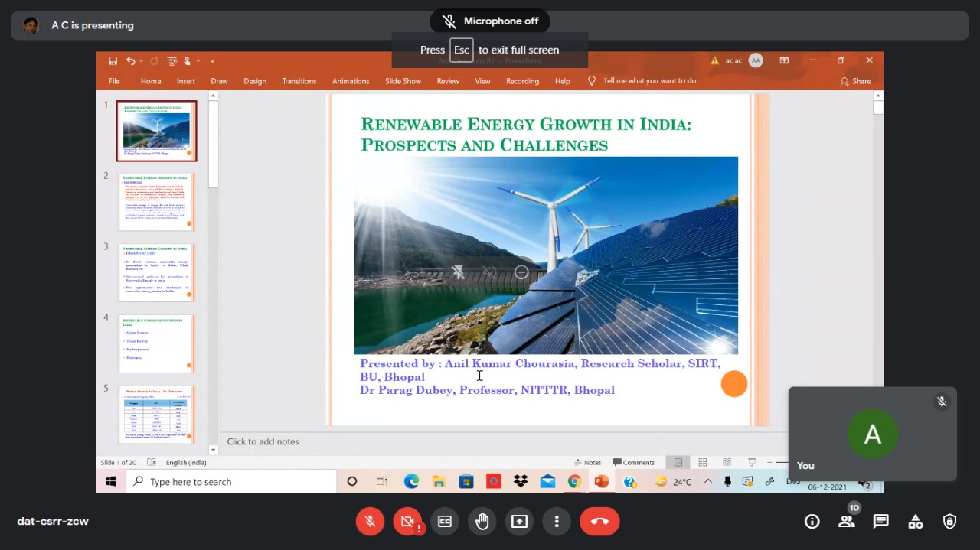Viewport: 980px width, 550px height.
Task: Start Slide Show from status bar
Action: [x=752, y=462]
